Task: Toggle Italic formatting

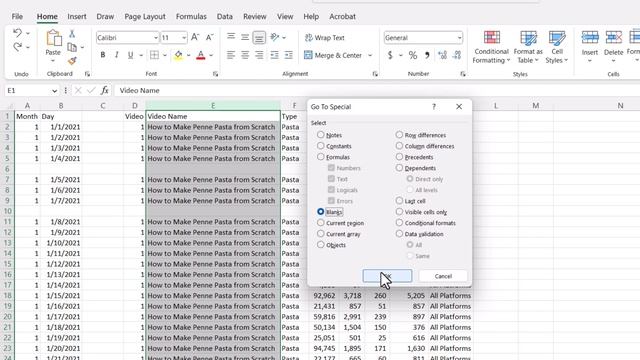Action: tap(116, 55)
